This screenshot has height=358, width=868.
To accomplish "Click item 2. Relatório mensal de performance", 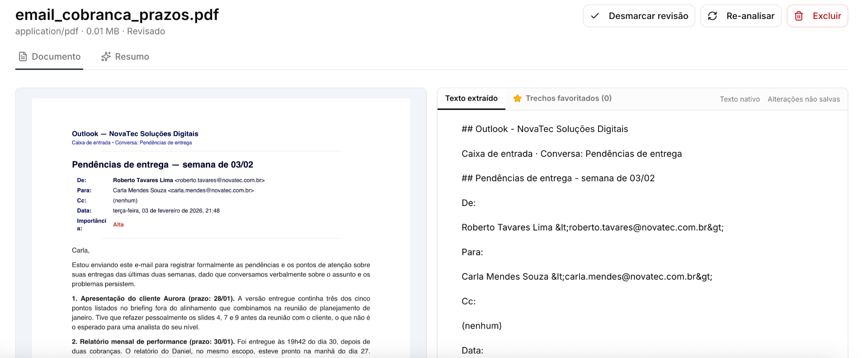I will click(x=221, y=347).
